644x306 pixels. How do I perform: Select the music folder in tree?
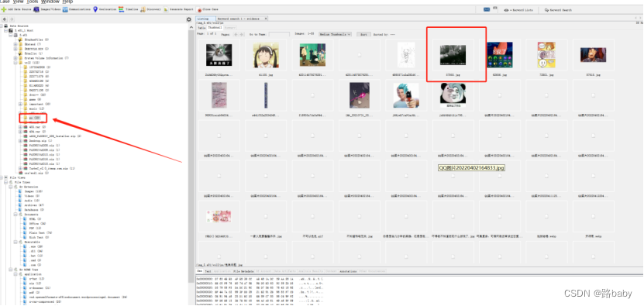(33, 108)
